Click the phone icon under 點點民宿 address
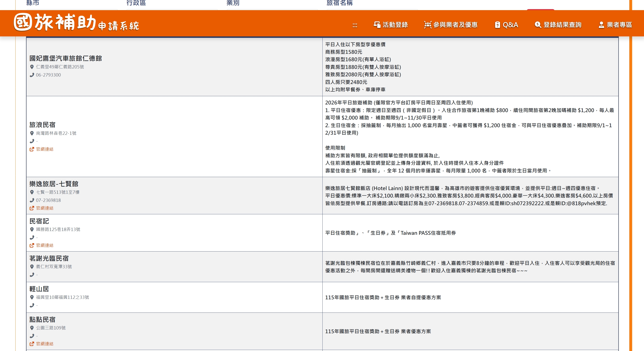 pyautogui.click(x=32, y=336)
